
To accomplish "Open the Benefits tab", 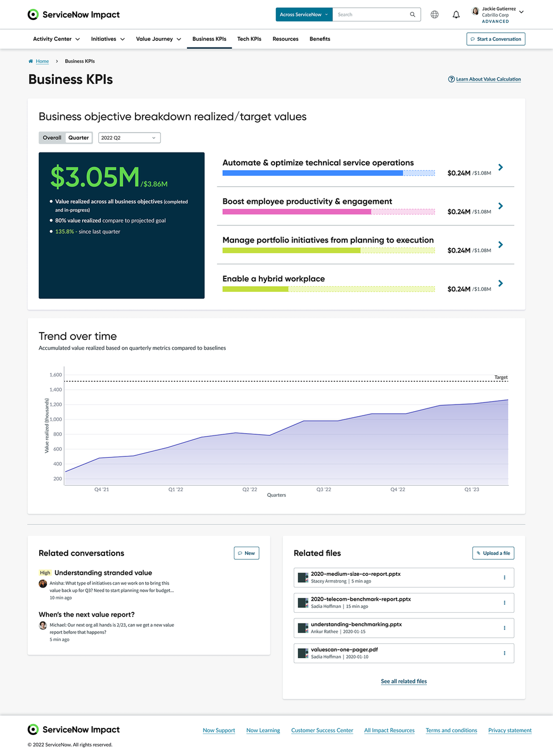I will coord(320,39).
